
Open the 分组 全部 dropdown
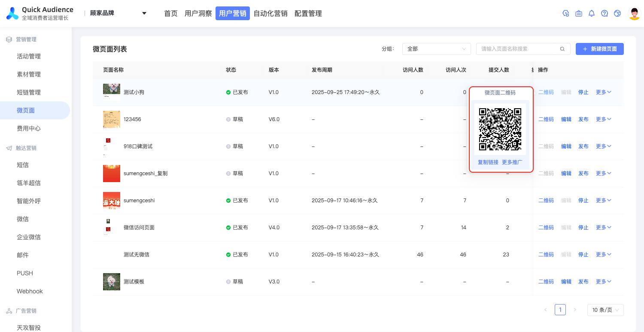437,49
